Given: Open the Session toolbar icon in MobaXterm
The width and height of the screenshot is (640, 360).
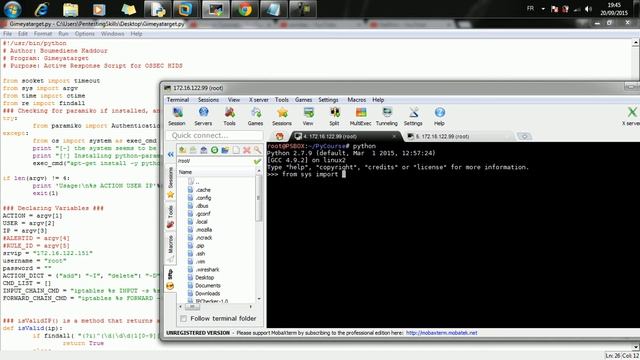Looking at the screenshot, I should click(177, 116).
